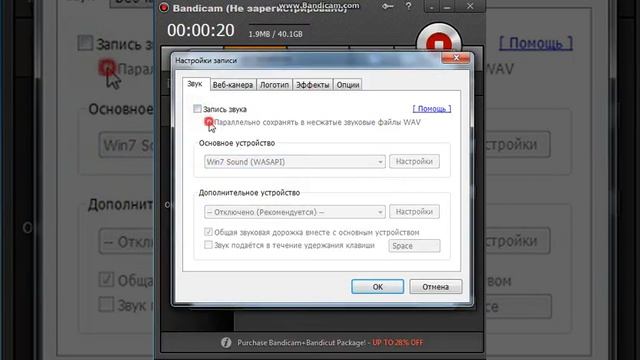Click the key registration icon in Bandicam title bar
The image size is (640, 360).
(x=388, y=6)
